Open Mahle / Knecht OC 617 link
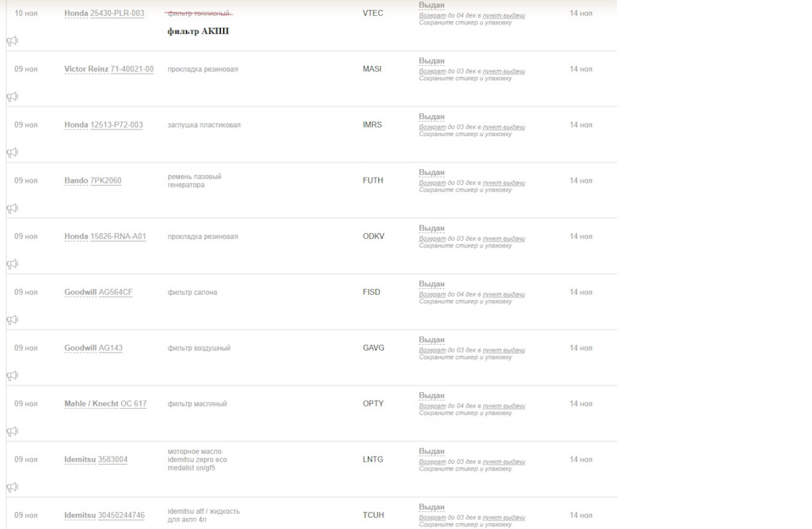The width and height of the screenshot is (812, 529). 134,404
